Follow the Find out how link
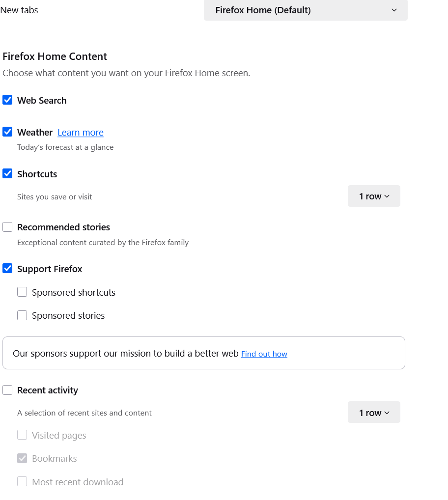448x500 pixels. [264, 354]
